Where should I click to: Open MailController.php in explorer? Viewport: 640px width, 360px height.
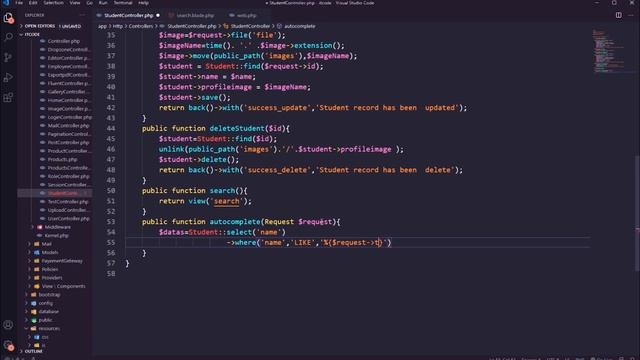click(x=68, y=126)
